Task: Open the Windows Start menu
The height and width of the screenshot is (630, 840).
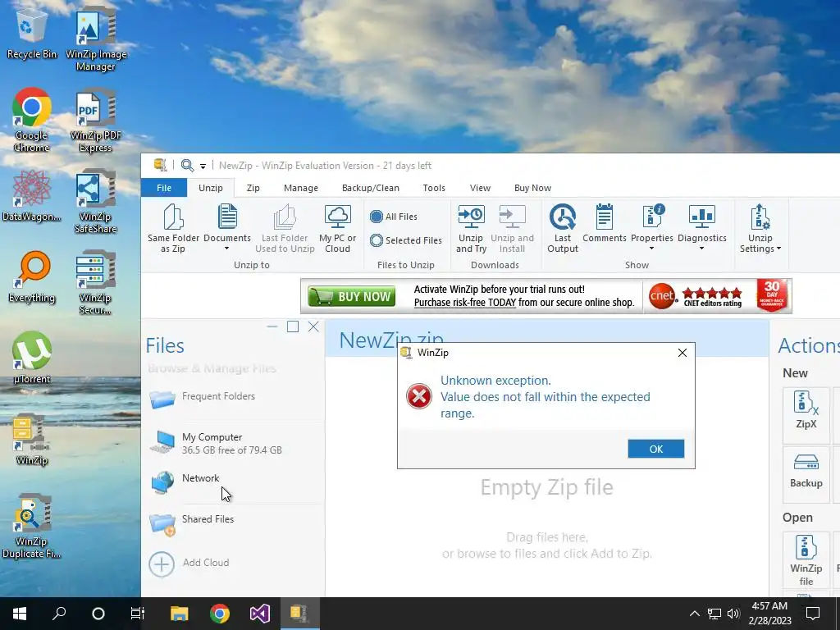Action: pos(20,614)
